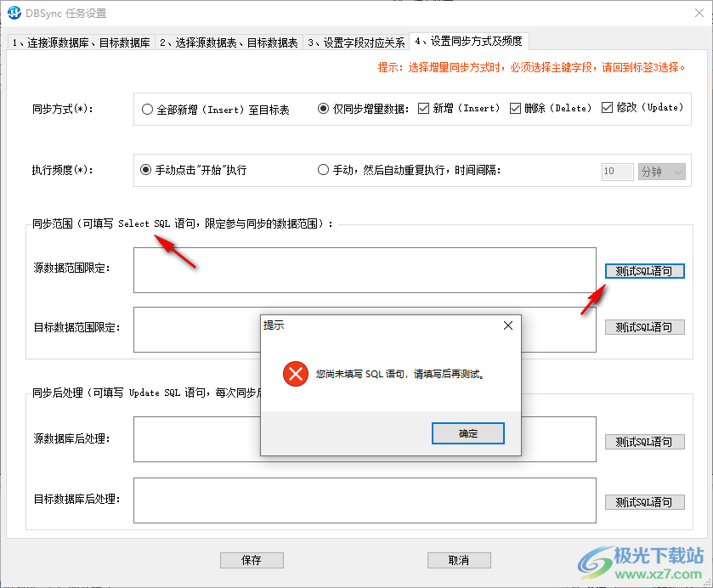Click the 目标数据库后处理 text box
This screenshot has height=588, width=713.
pos(365,500)
